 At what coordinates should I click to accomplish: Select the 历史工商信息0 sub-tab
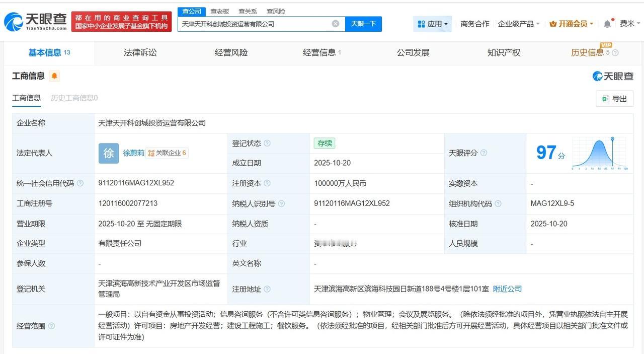click(74, 98)
